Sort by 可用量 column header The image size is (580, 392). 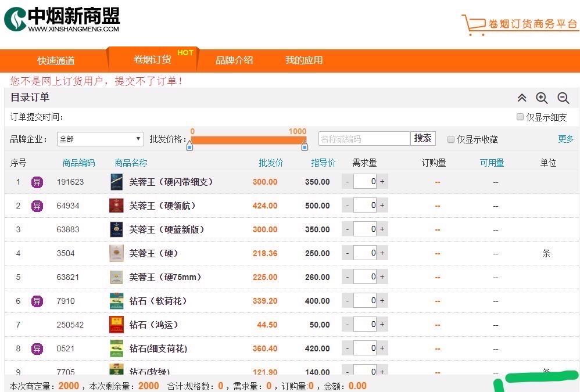click(x=492, y=163)
